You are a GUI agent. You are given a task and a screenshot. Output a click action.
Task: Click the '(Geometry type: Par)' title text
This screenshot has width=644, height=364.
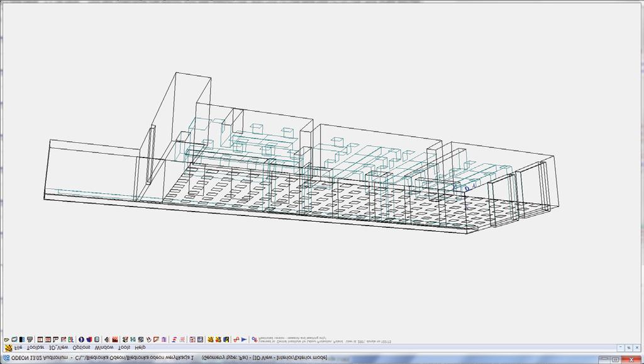(225, 358)
